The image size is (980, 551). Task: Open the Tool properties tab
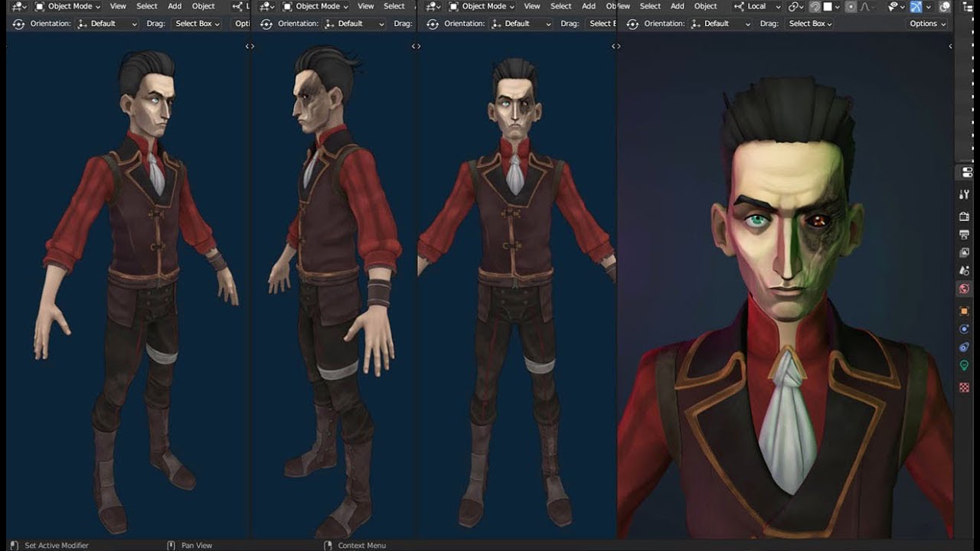[x=965, y=195]
